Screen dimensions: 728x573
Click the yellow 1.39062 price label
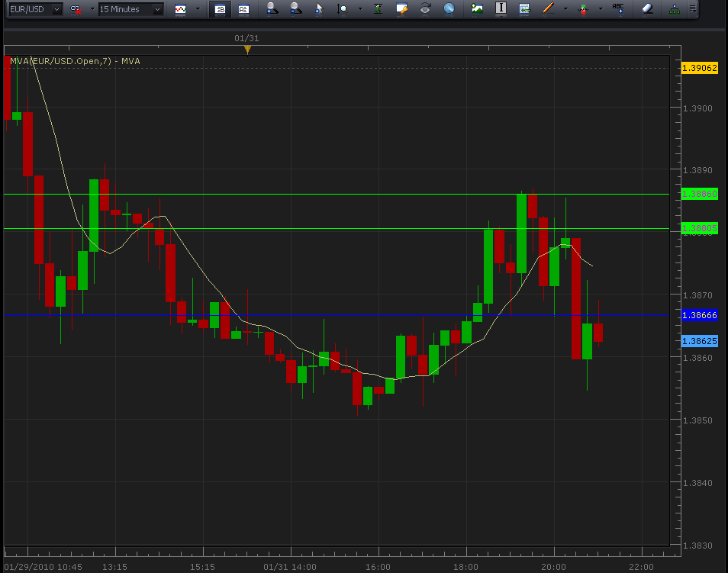(700, 68)
